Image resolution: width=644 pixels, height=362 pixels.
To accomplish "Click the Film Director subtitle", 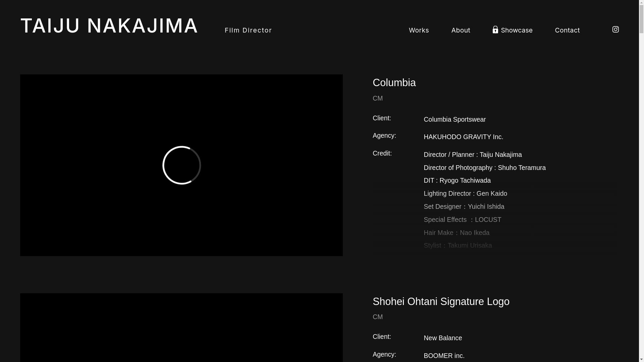I will click(x=248, y=30).
